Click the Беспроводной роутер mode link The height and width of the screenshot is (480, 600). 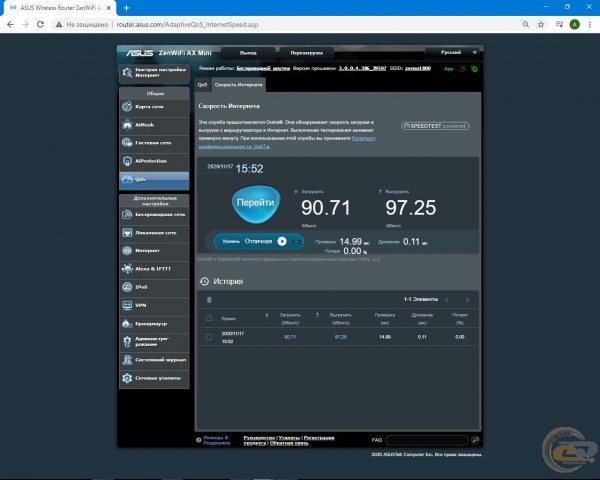coord(263,69)
